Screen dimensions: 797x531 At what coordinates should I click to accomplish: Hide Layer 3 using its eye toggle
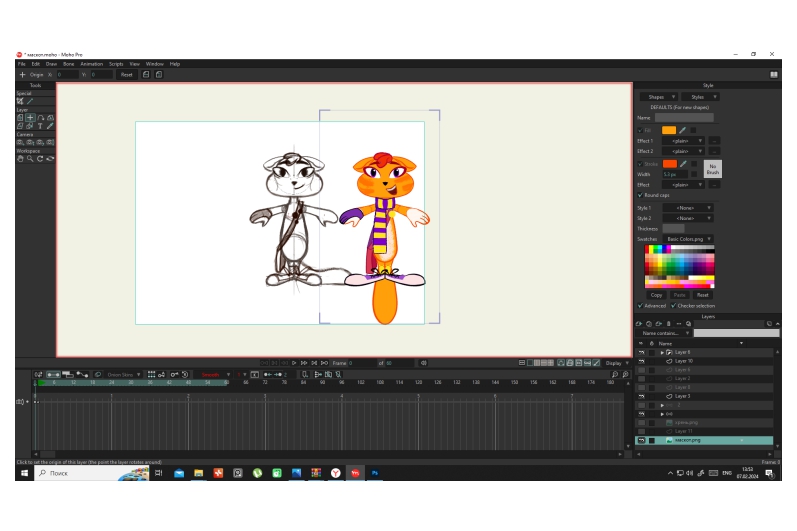(641, 396)
